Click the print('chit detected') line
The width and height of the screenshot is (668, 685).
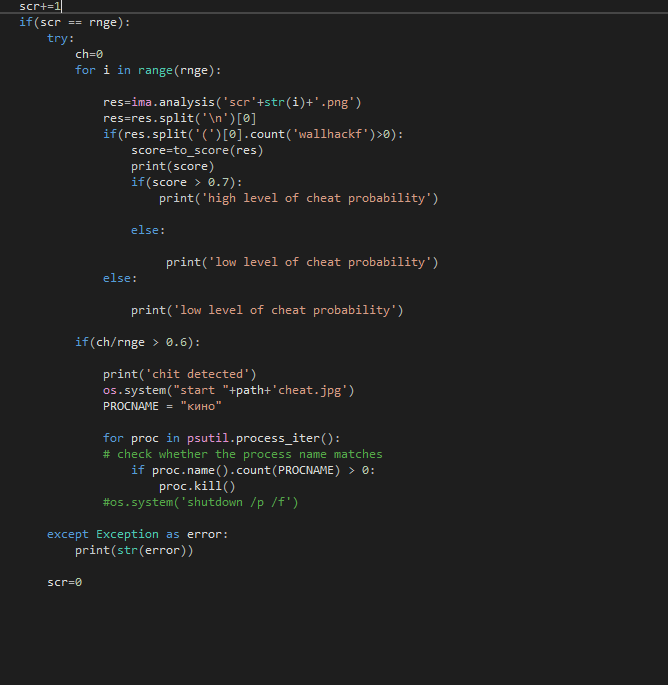tap(179, 374)
